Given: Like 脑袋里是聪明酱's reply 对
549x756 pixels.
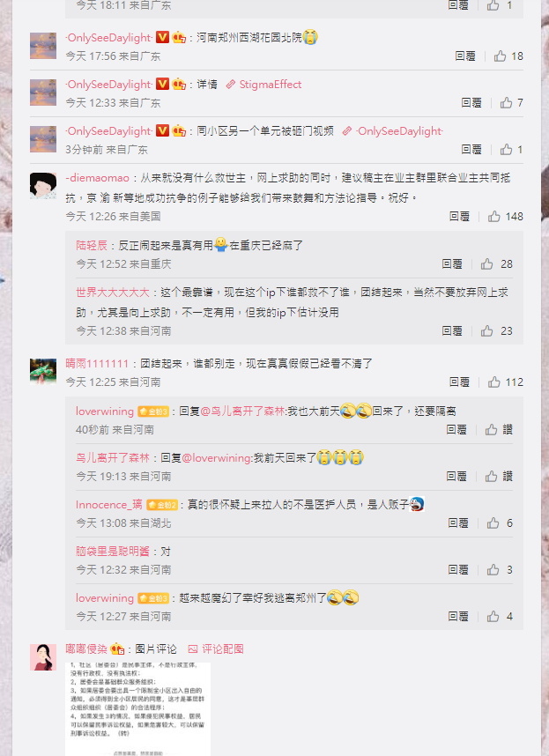Looking at the screenshot, I should [493, 570].
